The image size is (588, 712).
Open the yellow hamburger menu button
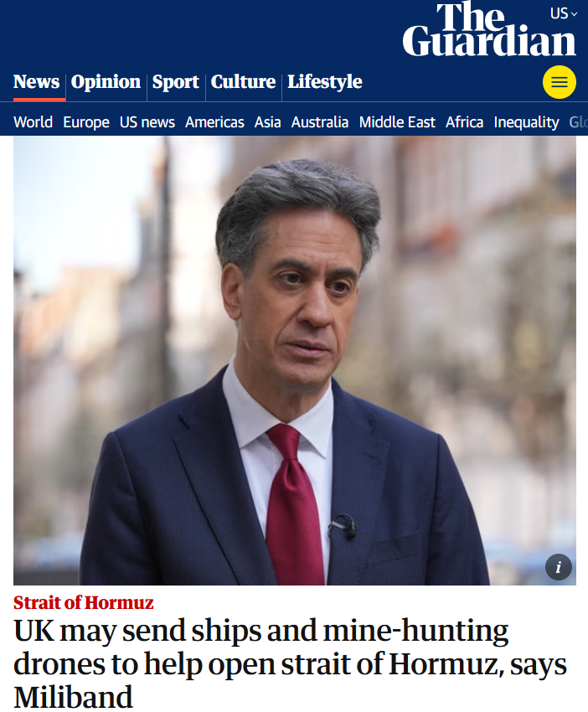click(559, 82)
